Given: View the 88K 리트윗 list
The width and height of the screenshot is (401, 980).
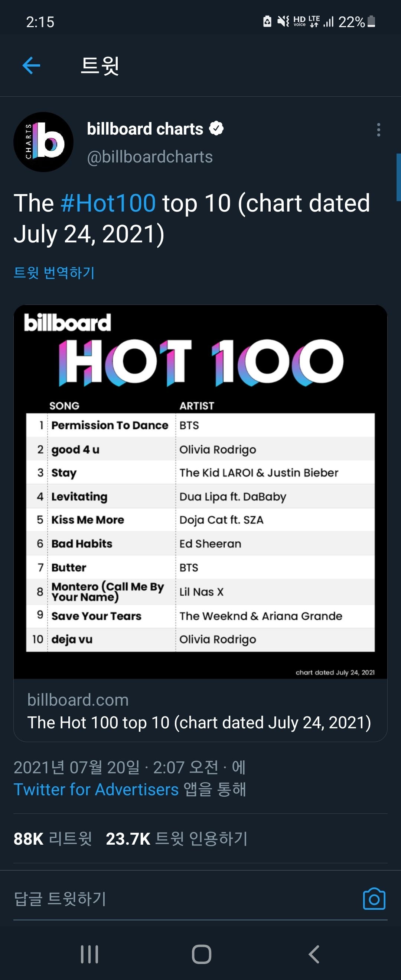Looking at the screenshot, I should (53, 839).
